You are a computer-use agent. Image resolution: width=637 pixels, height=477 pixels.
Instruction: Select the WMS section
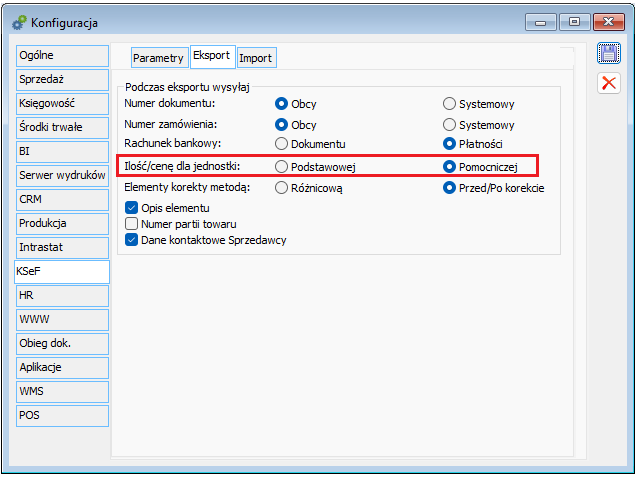coord(61,391)
